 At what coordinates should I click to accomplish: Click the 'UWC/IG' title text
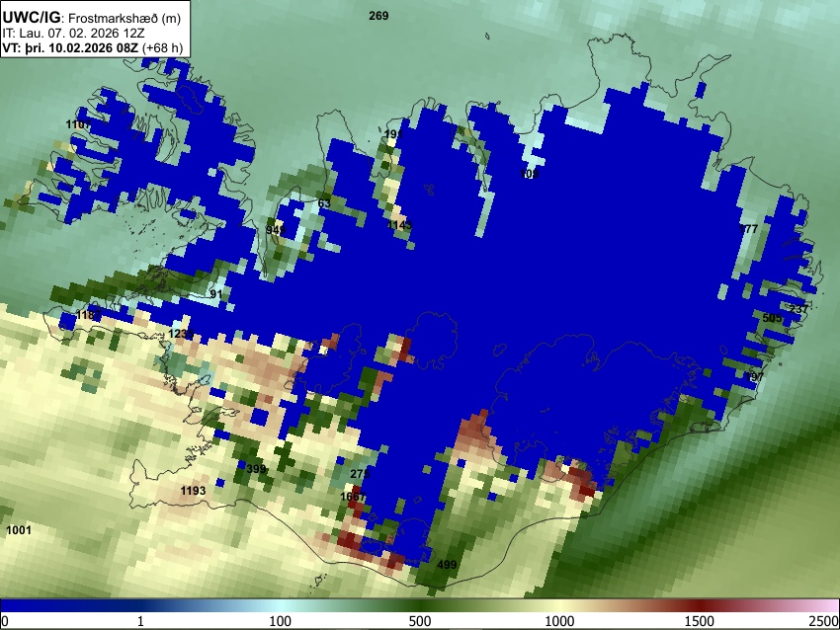tap(31, 18)
